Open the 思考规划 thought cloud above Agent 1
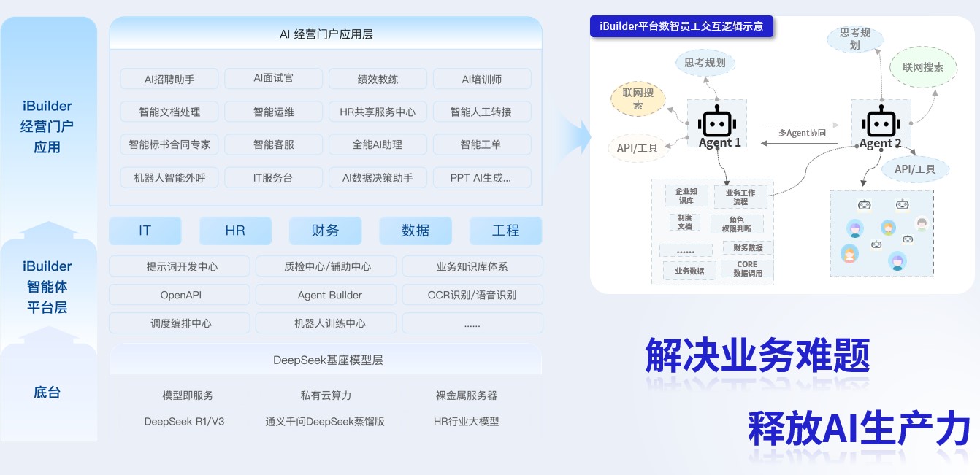 click(704, 63)
